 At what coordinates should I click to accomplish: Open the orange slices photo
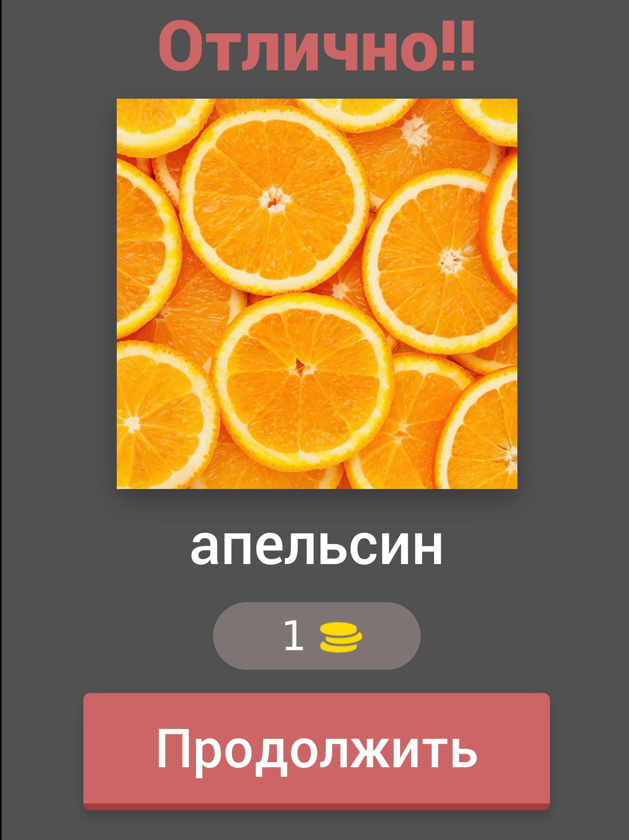pyautogui.click(x=317, y=294)
